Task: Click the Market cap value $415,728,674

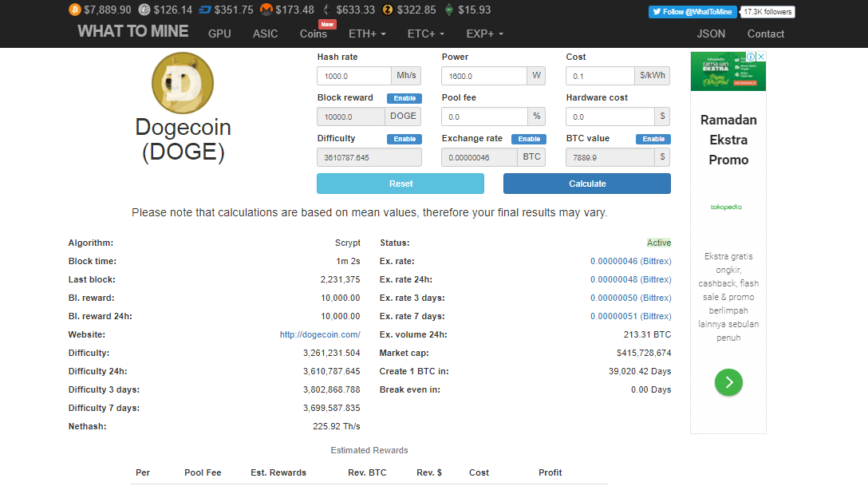Action: coord(644,353)
